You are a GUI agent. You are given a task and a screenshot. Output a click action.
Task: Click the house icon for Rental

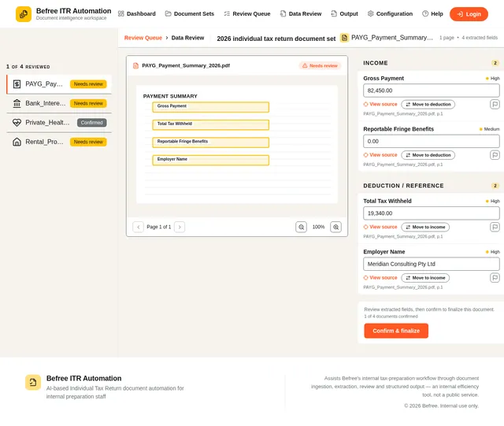point(17,142)
